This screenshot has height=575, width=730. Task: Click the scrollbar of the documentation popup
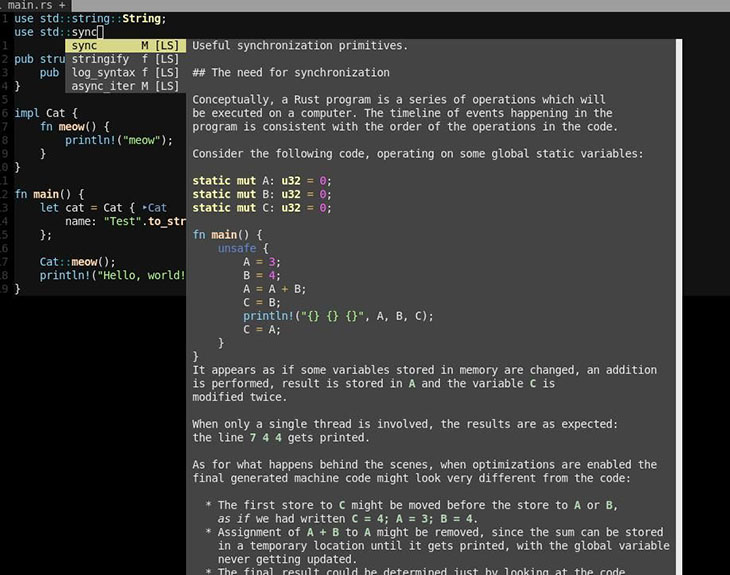tap(679, 300)
